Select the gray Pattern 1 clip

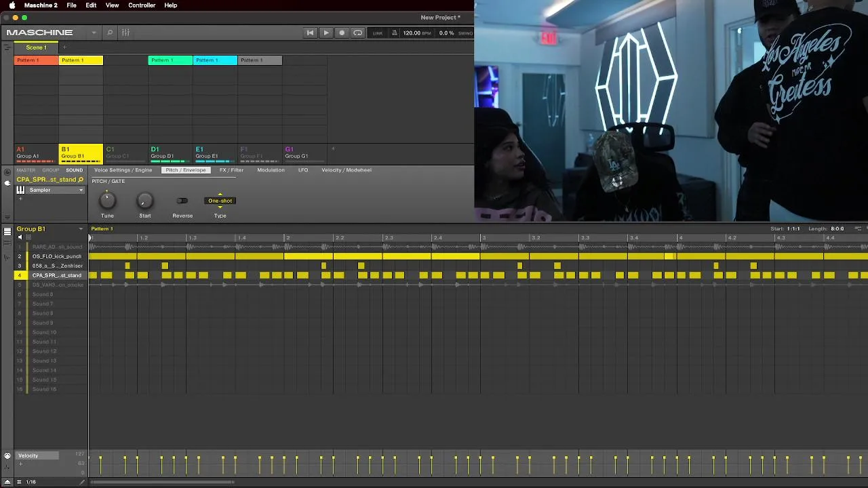coord(260,60)
